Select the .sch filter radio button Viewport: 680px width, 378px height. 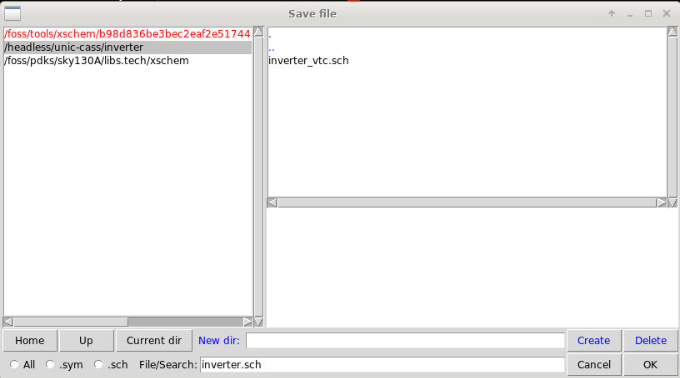point(98,365)
